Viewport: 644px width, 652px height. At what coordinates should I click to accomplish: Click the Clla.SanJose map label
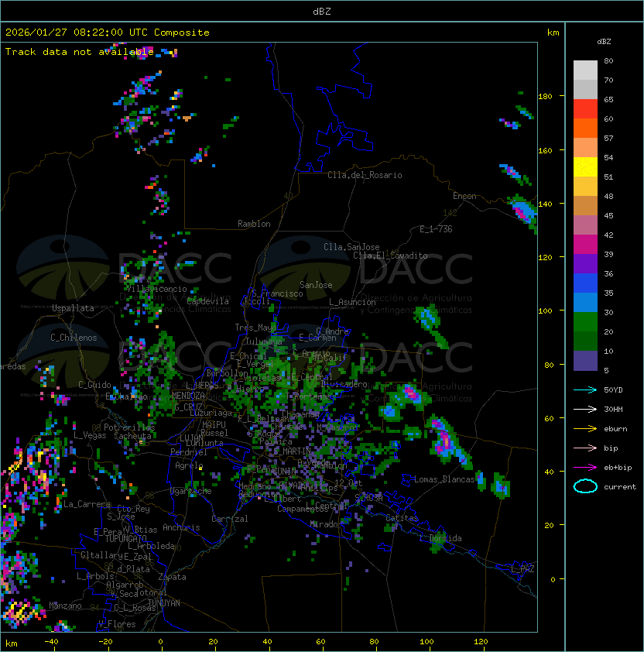(x=351, y=246)
